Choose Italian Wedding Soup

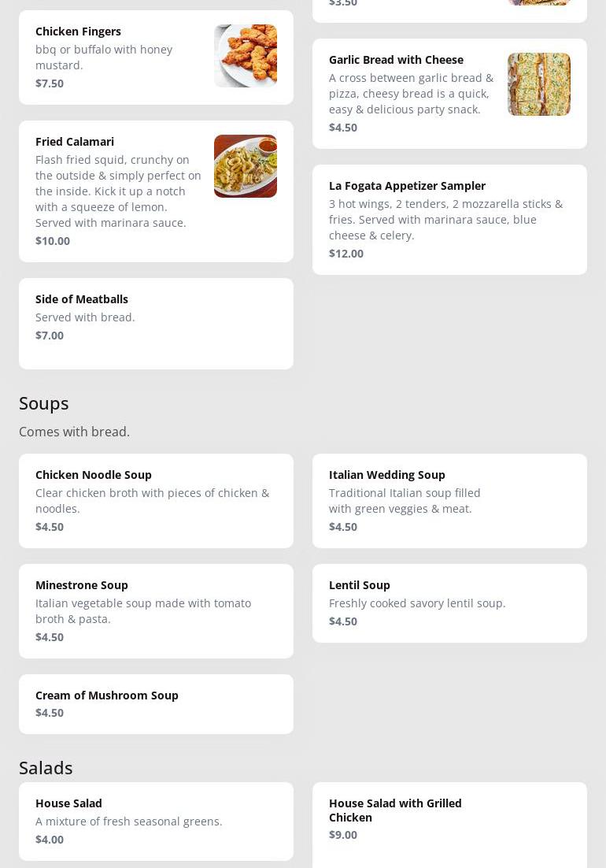point(387,475)
